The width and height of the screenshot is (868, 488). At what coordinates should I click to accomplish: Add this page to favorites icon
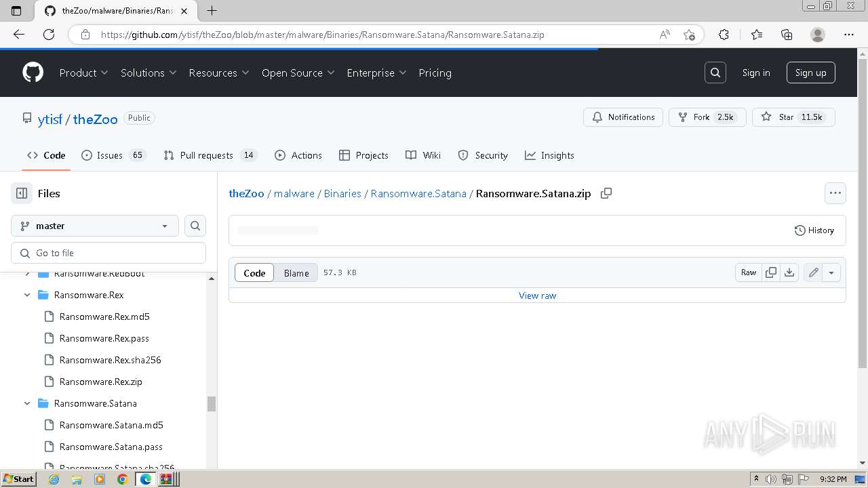click(689, 35)
